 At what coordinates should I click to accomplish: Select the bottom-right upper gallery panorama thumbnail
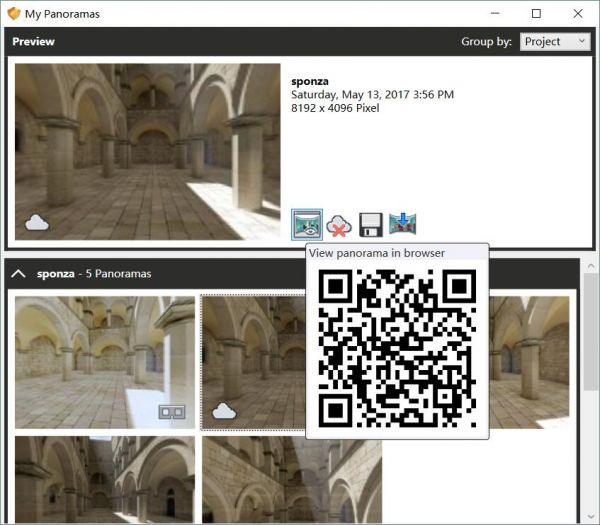pos(292,482)
